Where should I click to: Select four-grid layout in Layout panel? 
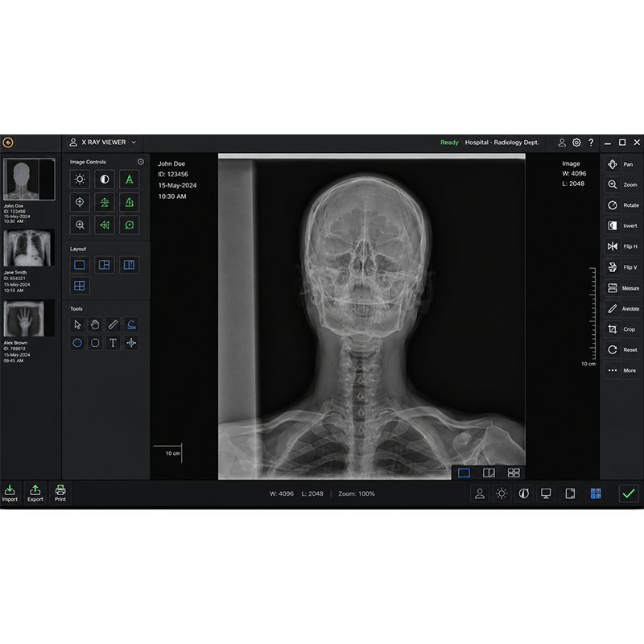(79, 286)
